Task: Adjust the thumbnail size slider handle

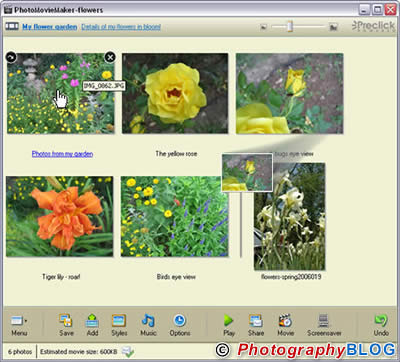Action: pyautogui.click(x=290, y=26)
